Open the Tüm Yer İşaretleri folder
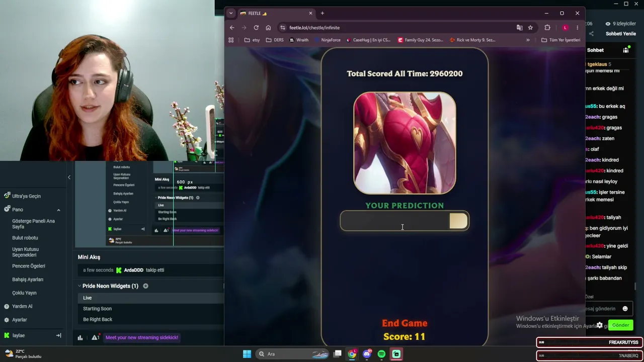Viewport: 644px width, 362px height. 561,40
